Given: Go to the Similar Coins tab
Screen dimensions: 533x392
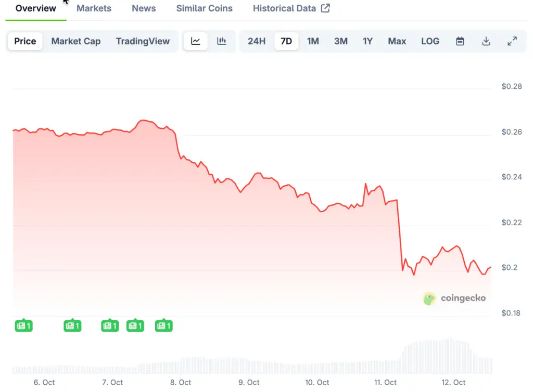Looking at the screenshot, I should [204, 8].
